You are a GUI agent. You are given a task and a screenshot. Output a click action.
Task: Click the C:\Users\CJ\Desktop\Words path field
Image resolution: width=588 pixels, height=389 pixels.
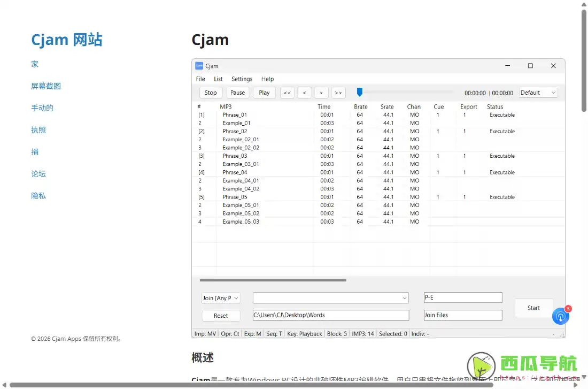point(331,315)
